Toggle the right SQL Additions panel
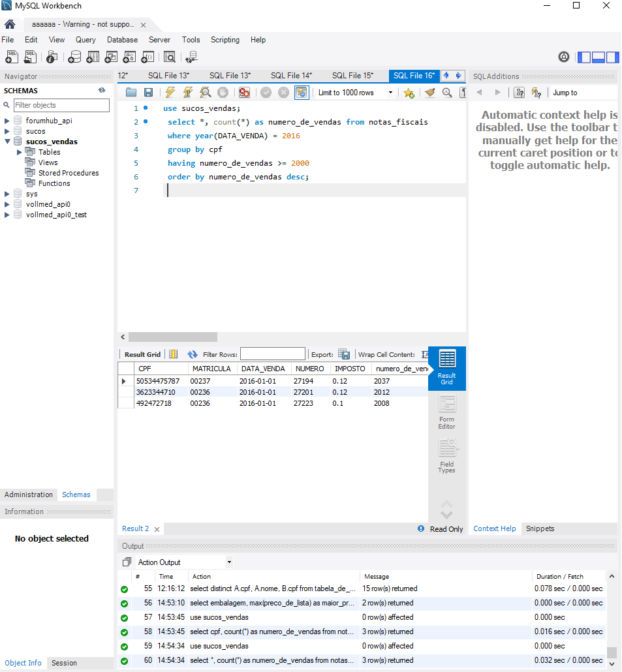This screenshot has width=622, height=672. coord(612,57)
